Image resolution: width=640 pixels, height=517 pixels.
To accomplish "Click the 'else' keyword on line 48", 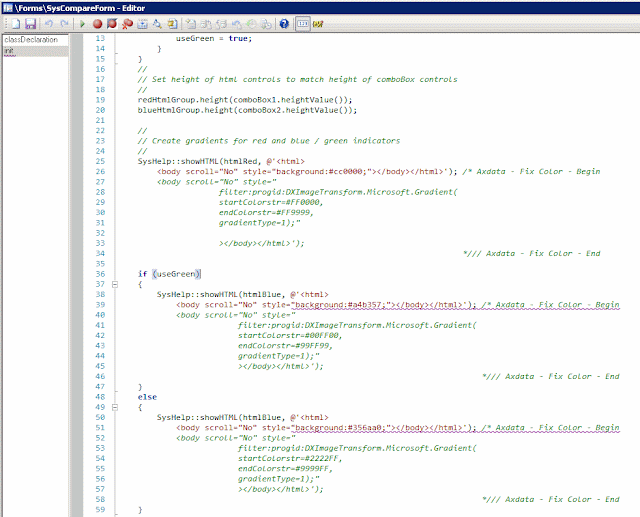I will pyautogui.click(x=147, y=397).
